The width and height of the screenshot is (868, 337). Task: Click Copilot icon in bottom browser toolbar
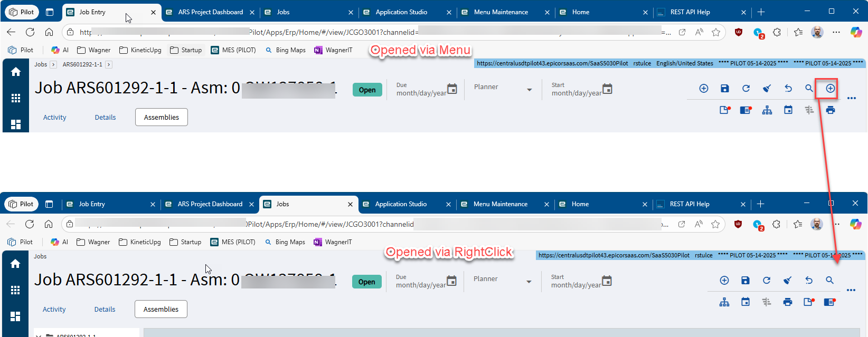tap(856, 224)
